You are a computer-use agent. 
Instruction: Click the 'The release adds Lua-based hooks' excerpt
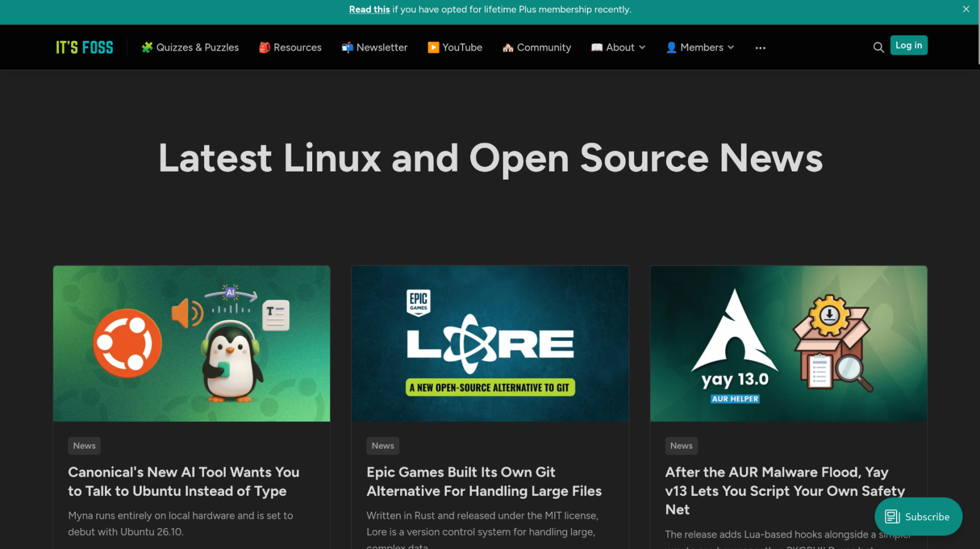788,538
